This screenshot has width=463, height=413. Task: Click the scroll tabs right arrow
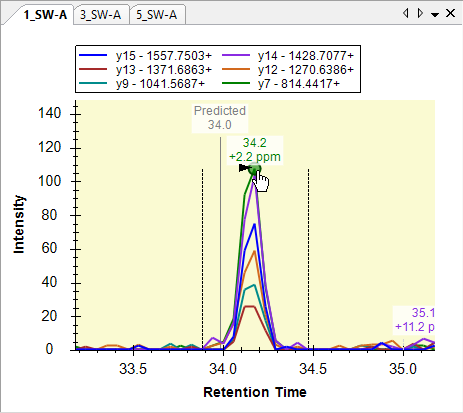[x=420, y=13]
